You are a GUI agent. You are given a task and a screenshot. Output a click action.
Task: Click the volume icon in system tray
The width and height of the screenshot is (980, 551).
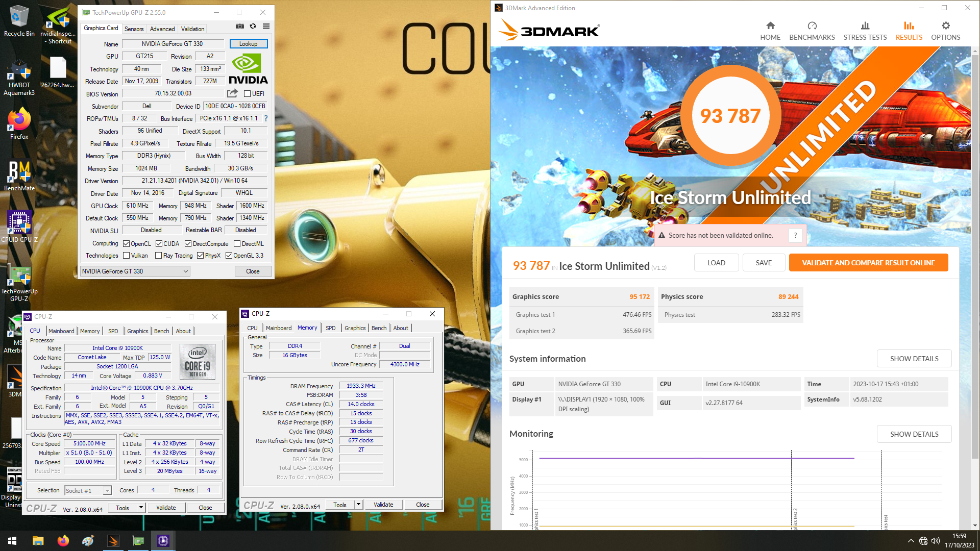point(936,541)
